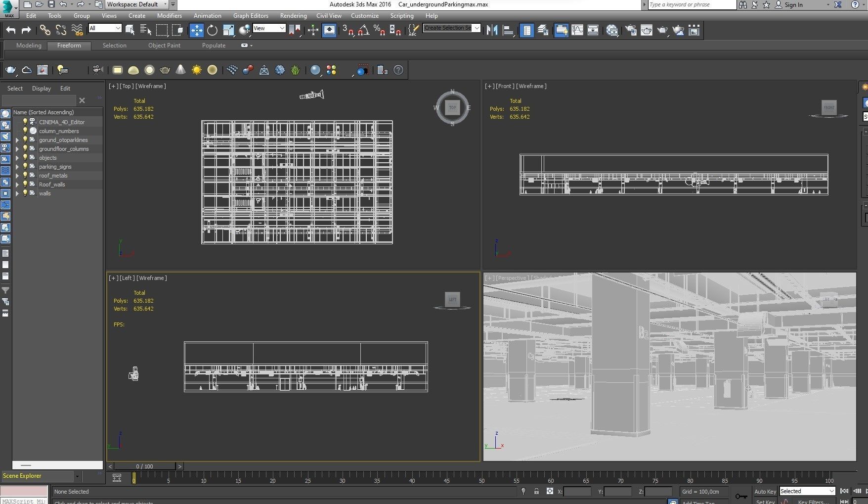Open the Rendering menu
Viewport: 868px width, 504px height.
[293, 16]
